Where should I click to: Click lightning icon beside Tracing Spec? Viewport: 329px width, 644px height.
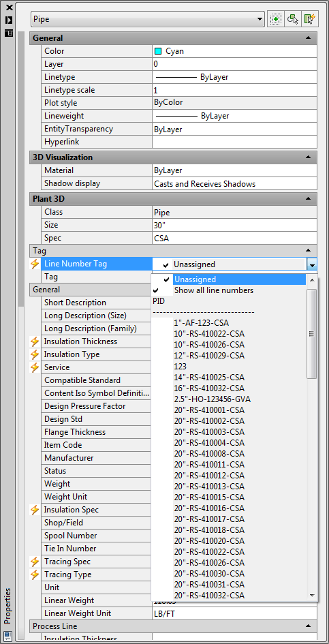coord(35,562)
